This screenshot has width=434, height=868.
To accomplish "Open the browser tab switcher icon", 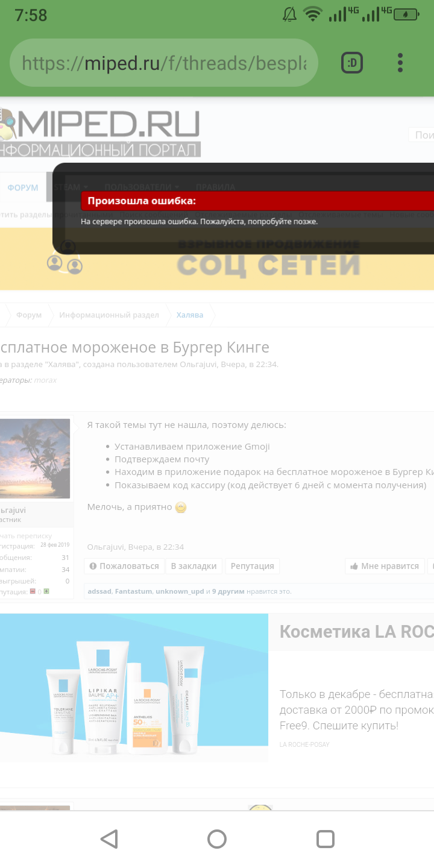I will click(352, 63).
